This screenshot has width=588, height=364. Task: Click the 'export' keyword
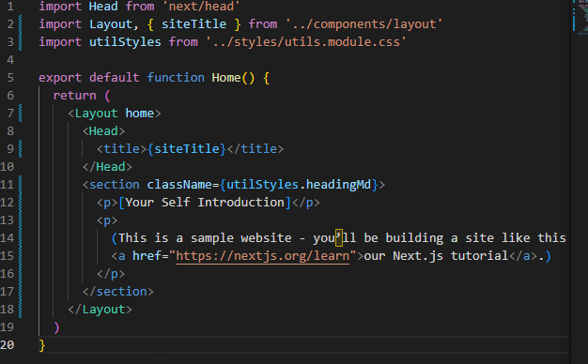pyautogui.click(x=60, y=78)
